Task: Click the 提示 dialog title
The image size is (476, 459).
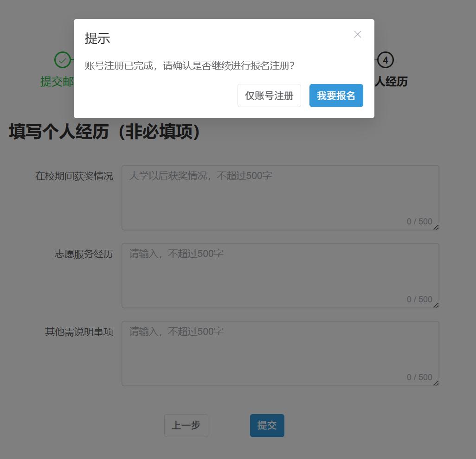Action: 97,39
